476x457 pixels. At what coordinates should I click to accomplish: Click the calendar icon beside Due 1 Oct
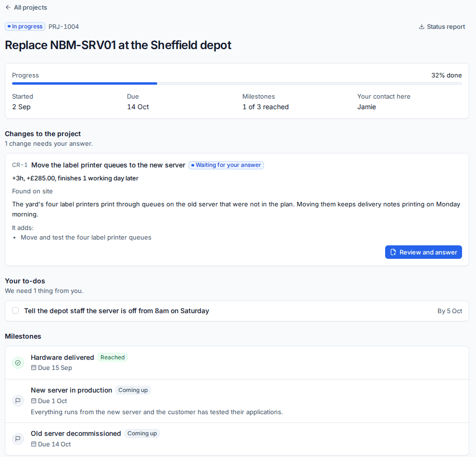coord(34,401)
